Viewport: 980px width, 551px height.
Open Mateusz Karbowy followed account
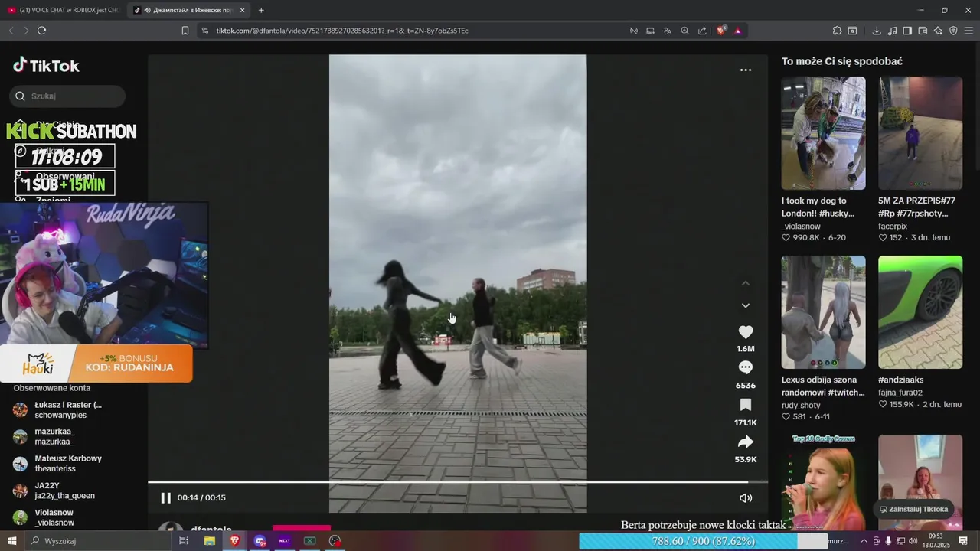coord(60,463)
